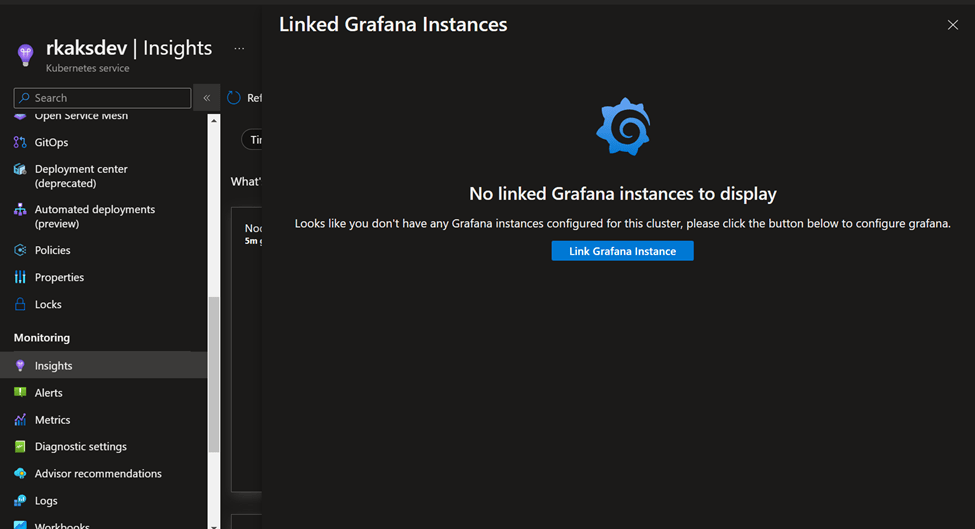975x529 pixels.
Task: Click the Deployment center icon
Action: pos(20,170)
